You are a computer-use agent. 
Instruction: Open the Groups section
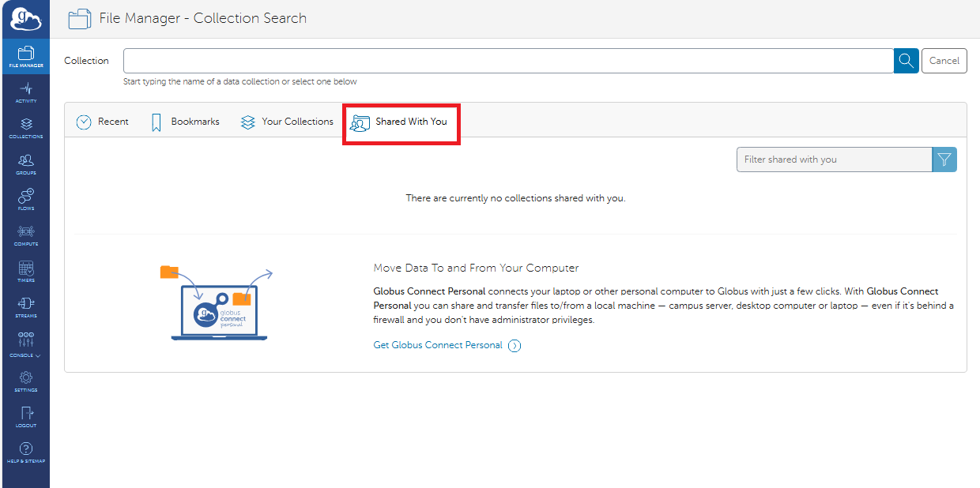point(25,163)
